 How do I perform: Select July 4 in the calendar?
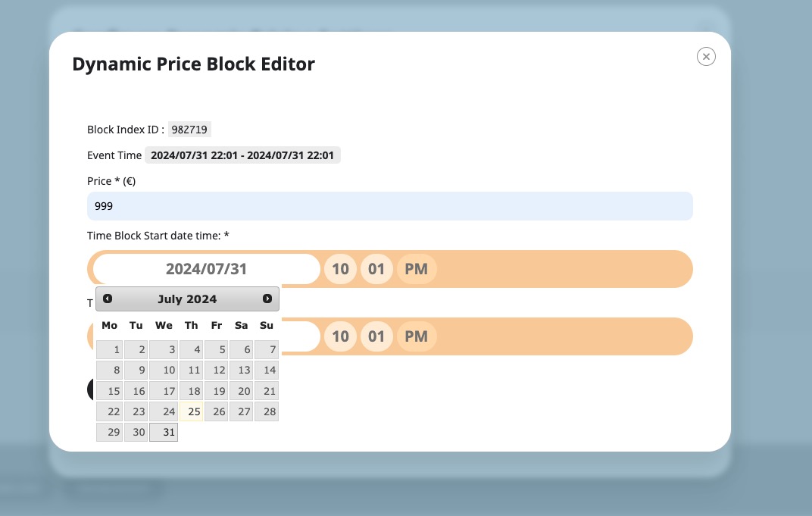[191, 350]
